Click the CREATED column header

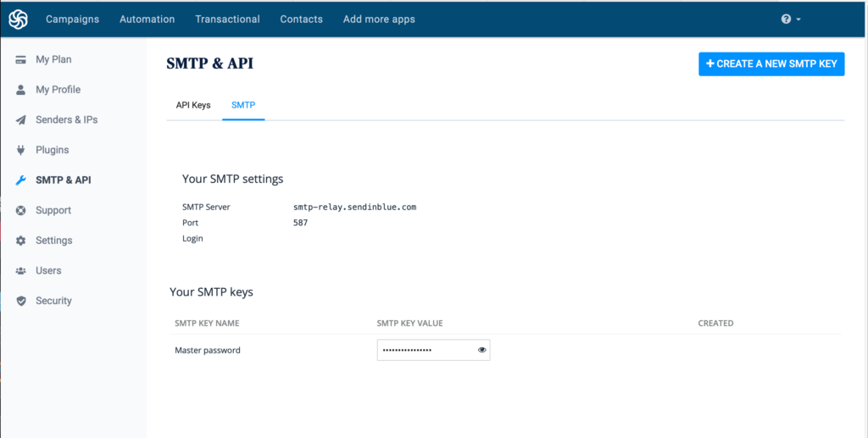pos(715,324)
